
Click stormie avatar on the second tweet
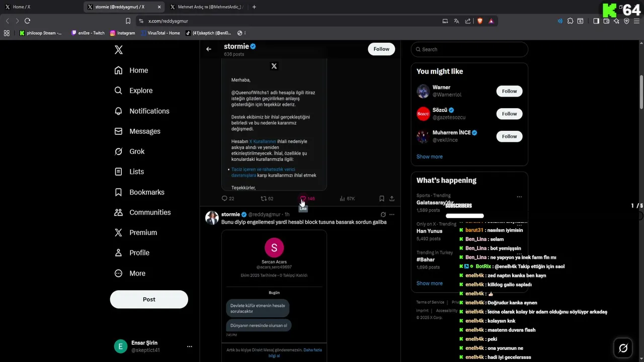(x=212, y=218)
